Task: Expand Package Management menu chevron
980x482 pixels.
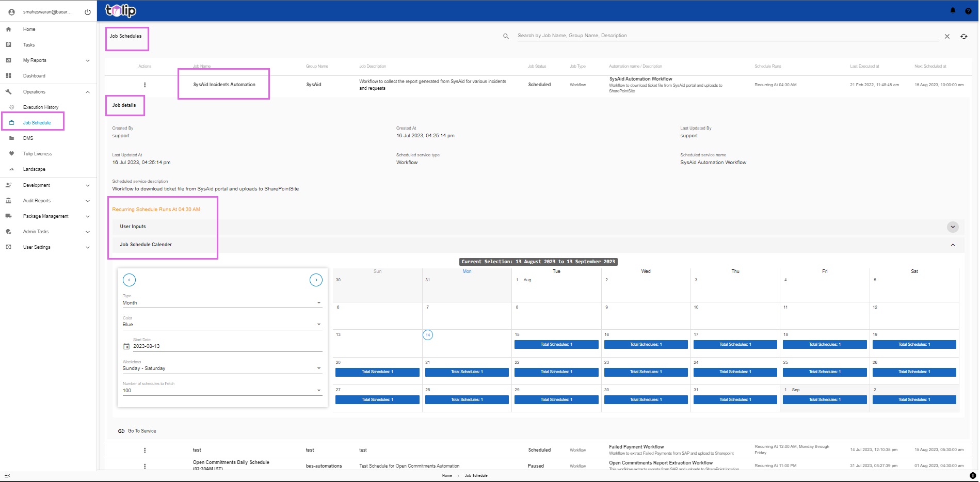Action: tap(88, 216)
